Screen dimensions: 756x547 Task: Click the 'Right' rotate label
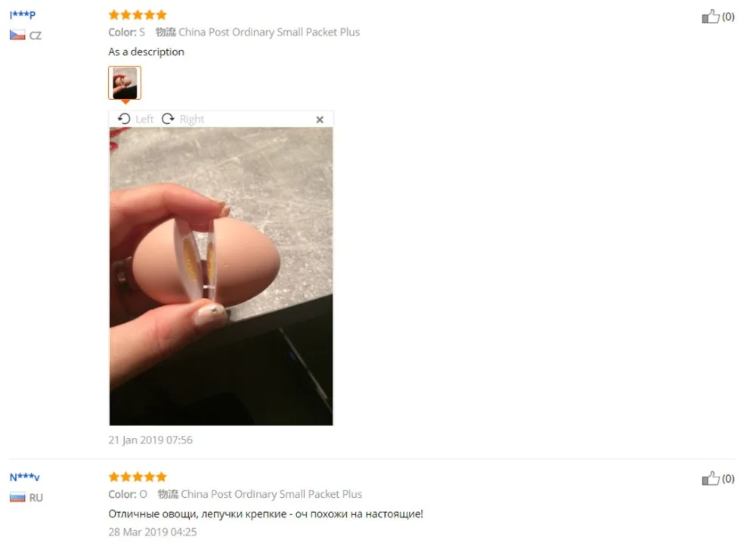(192, 119)
